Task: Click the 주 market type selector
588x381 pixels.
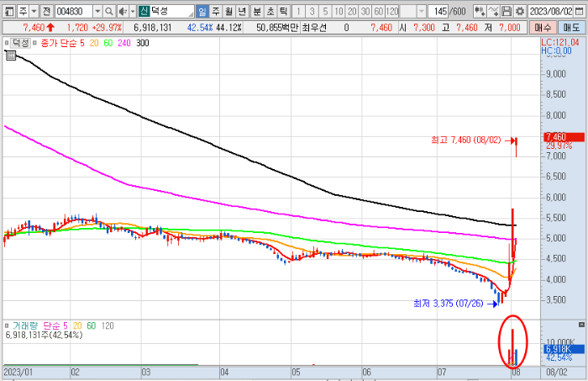Action: [x=23, y=12]
